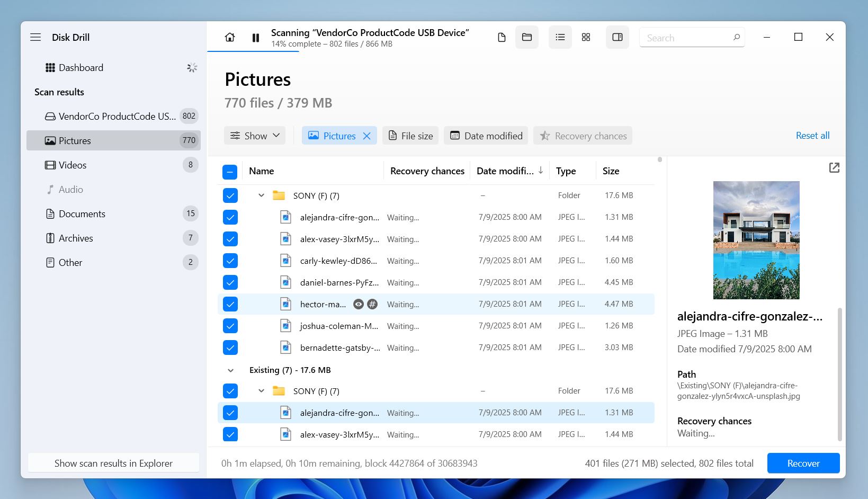Toggle the preview side panel icon
The width and height of the screenshot is (868, 499).
pyautogui.click(x=618, y=37)
